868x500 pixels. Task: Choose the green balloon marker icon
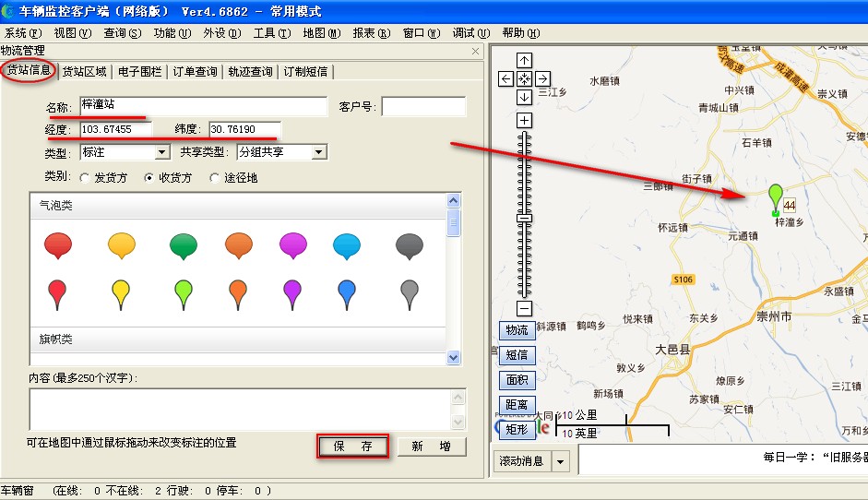(183, 245)
